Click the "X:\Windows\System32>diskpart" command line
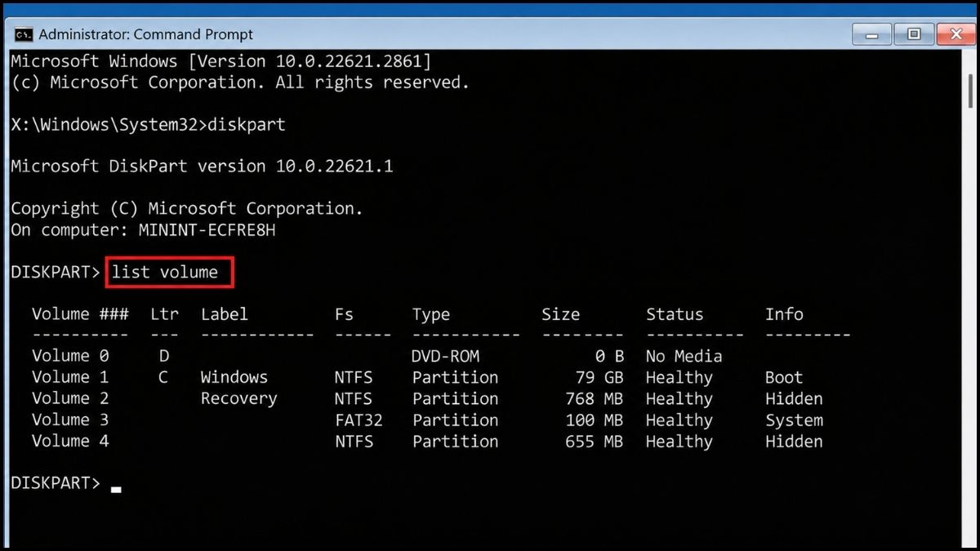 click(149, 125)
